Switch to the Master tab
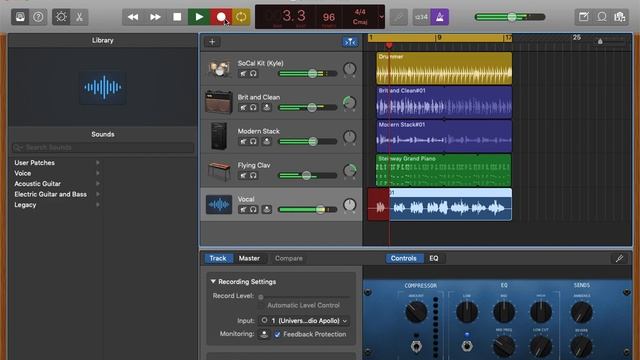This screenshot has height=360, width=640. 249,258
